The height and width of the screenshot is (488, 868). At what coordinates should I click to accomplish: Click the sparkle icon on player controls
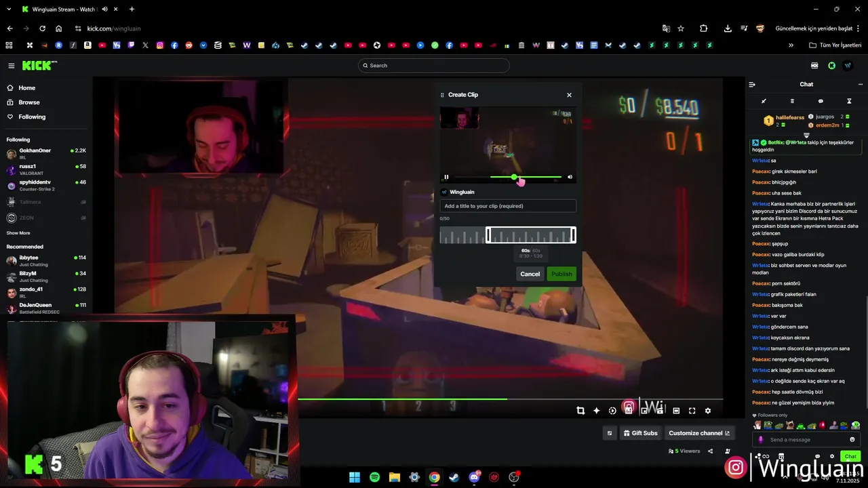[597, 411]
